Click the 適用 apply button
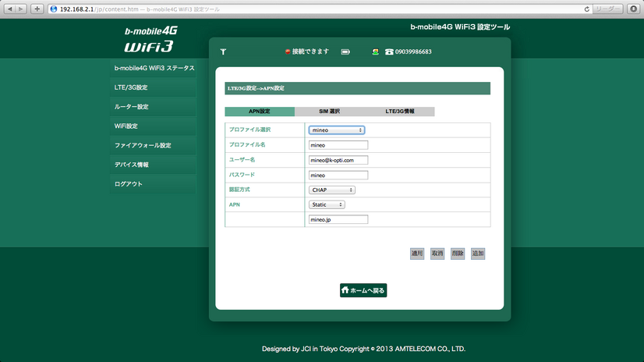Screen dimensions: 644x362 pyautogui.click(x=417, y=254)
